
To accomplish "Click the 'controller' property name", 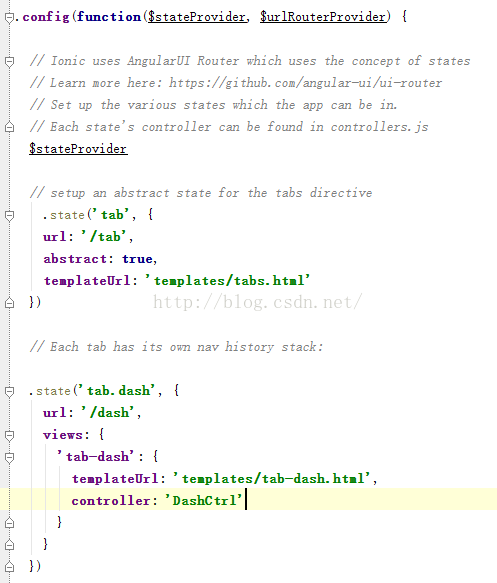I will (x=111, y=500).
